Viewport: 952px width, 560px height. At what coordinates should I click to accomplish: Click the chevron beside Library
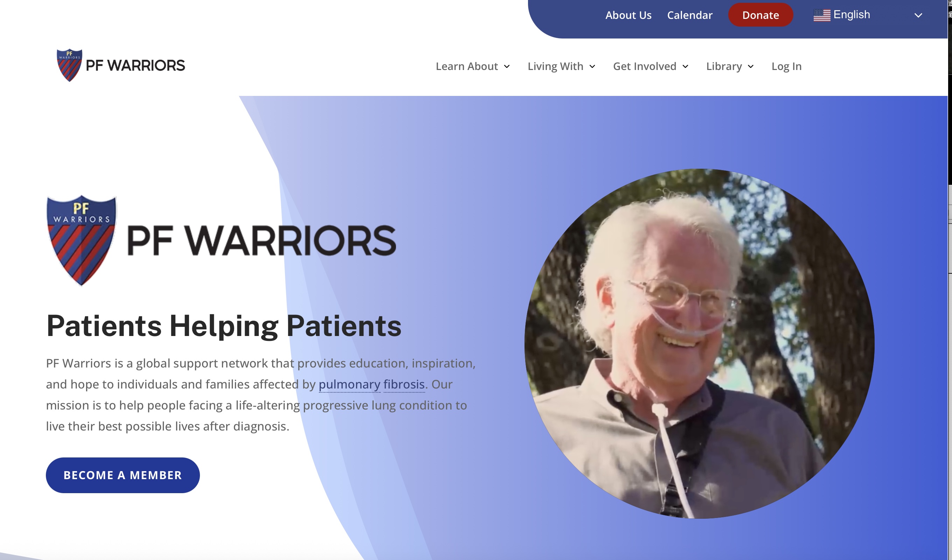[751, 67]
